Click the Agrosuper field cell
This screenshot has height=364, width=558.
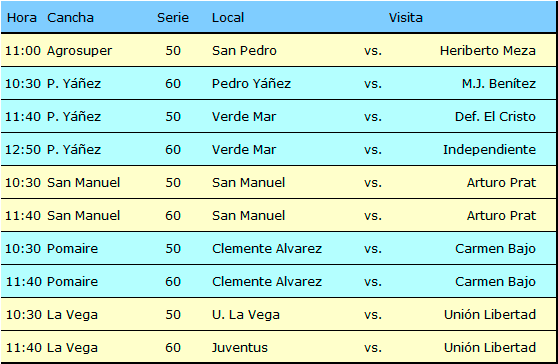point(79,51)
